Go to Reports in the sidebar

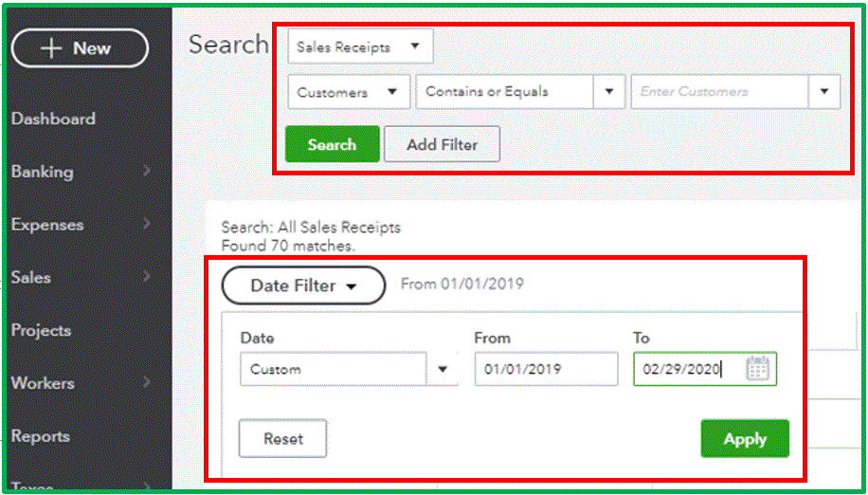point(41,436)
